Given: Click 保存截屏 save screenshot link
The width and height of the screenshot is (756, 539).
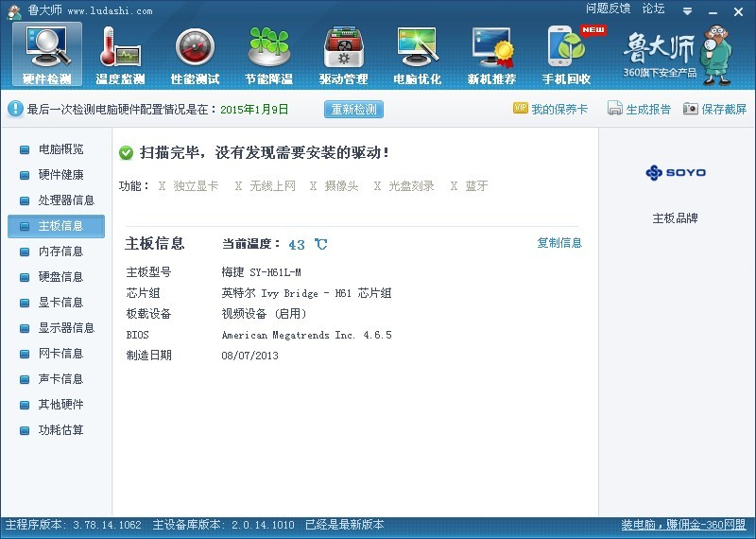Looking at the screenshot, I should (724, 109).
